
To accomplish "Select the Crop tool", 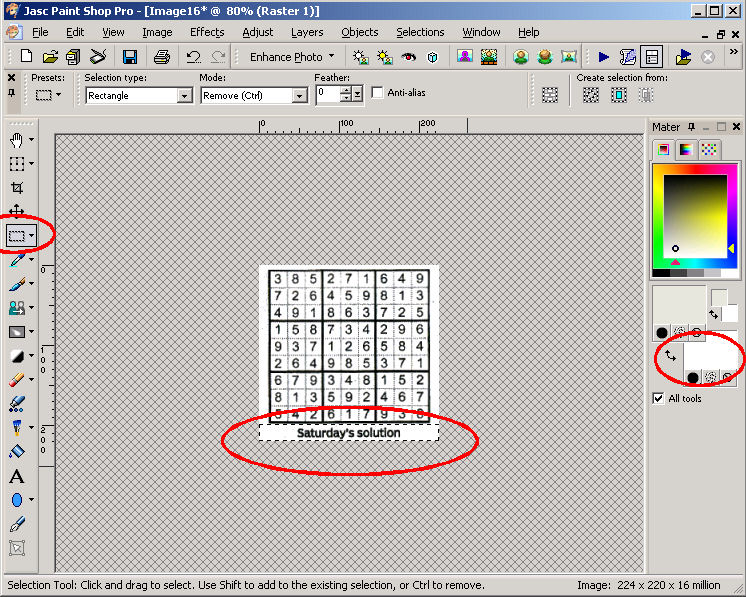I will click(x=17, y=188).
